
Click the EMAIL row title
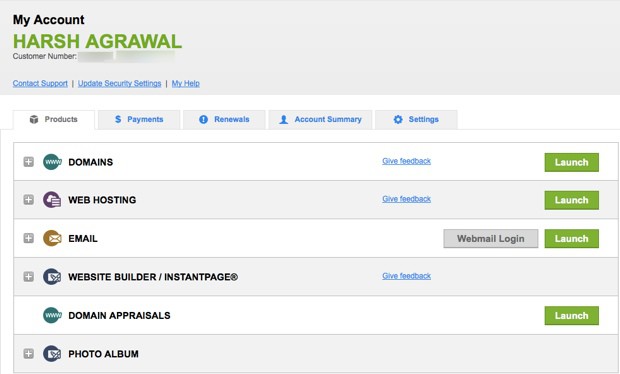click(83, 238)
